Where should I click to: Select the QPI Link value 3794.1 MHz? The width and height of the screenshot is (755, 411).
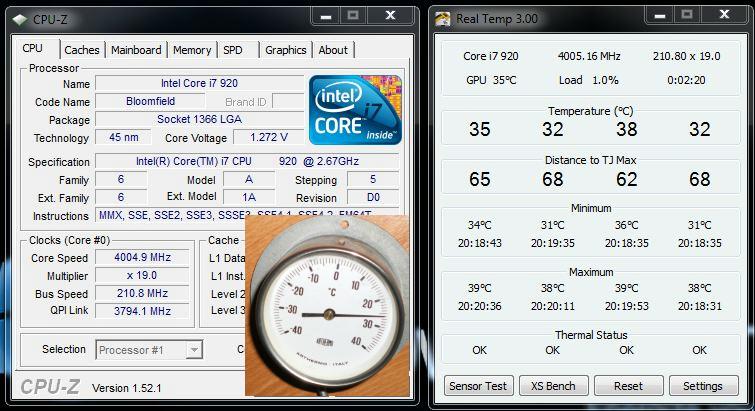143,311
